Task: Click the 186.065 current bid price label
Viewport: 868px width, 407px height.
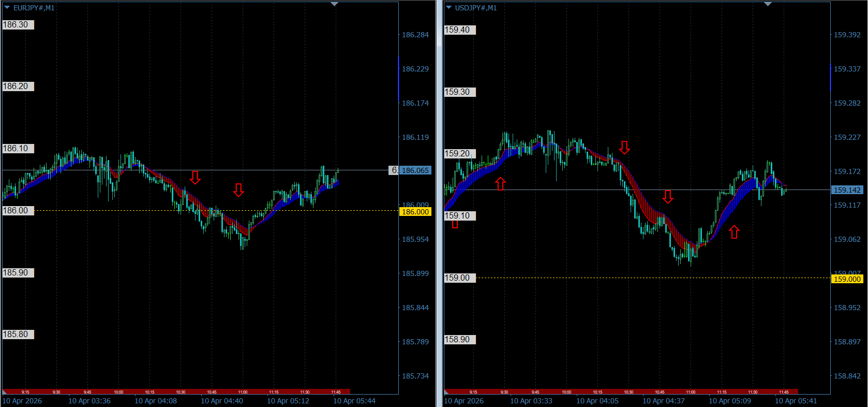Action: [415, 170]
